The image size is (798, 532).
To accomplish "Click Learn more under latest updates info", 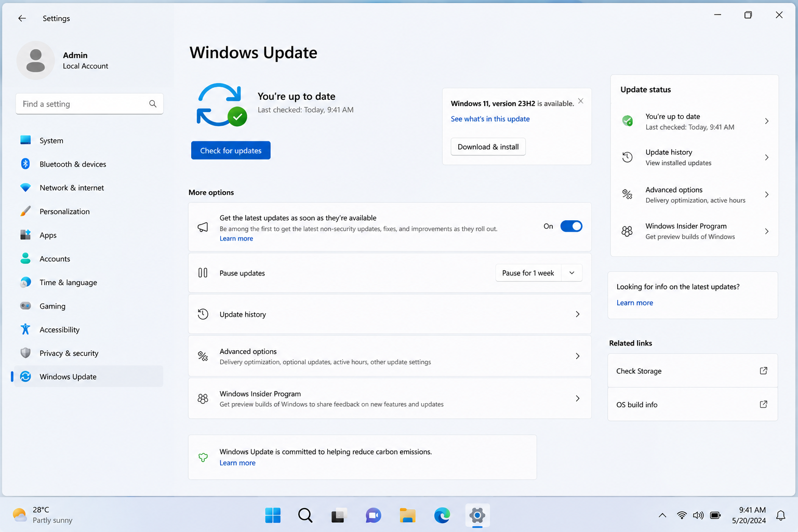I will [x=635, y=303].
